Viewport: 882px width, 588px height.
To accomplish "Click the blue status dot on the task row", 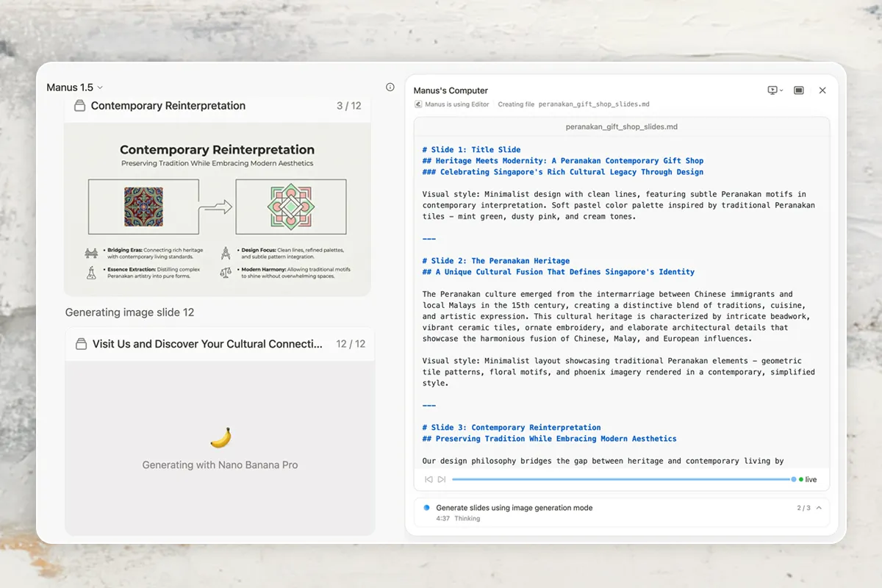I will point(427,507).
